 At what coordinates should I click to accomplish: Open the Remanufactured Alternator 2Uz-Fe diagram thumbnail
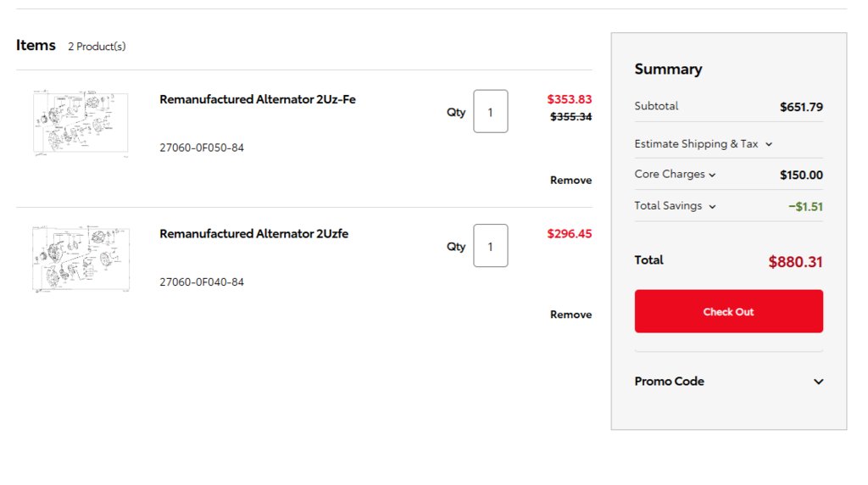[81, 123]
